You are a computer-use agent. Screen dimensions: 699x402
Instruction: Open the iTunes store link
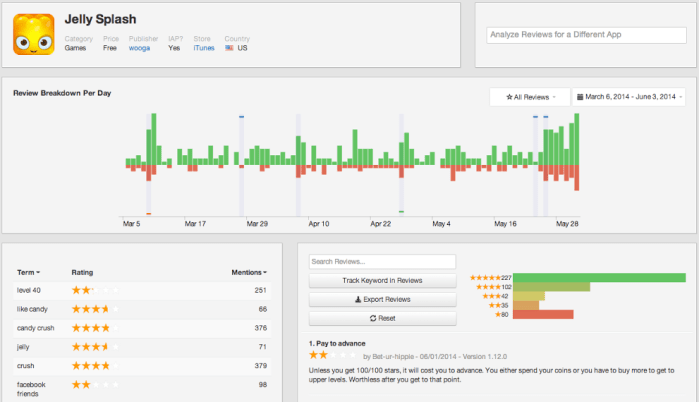[204, 48]
